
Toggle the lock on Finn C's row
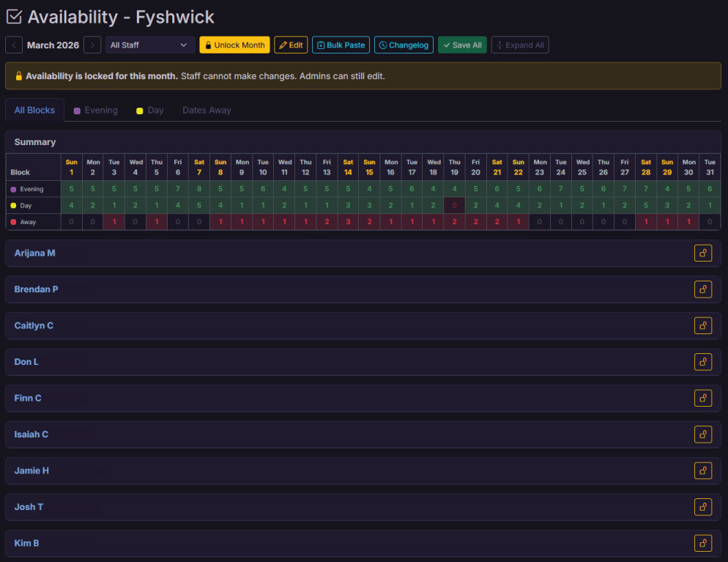[x=702, y=398]
